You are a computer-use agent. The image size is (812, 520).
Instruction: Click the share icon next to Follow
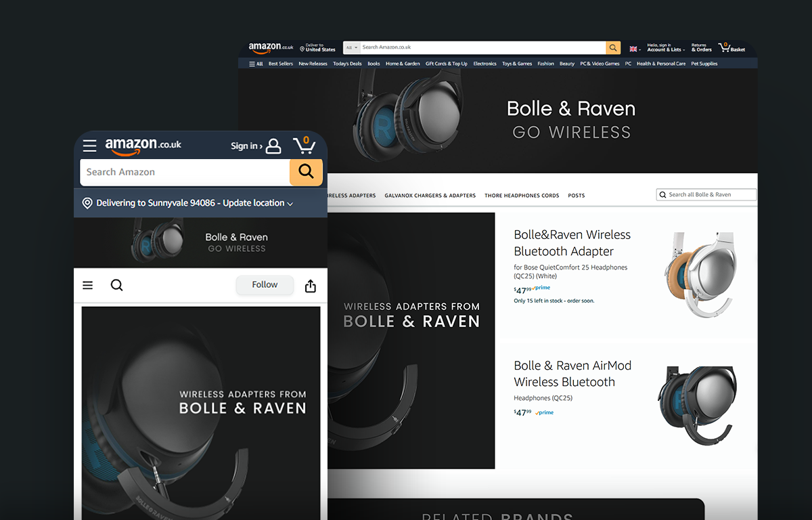311,286
